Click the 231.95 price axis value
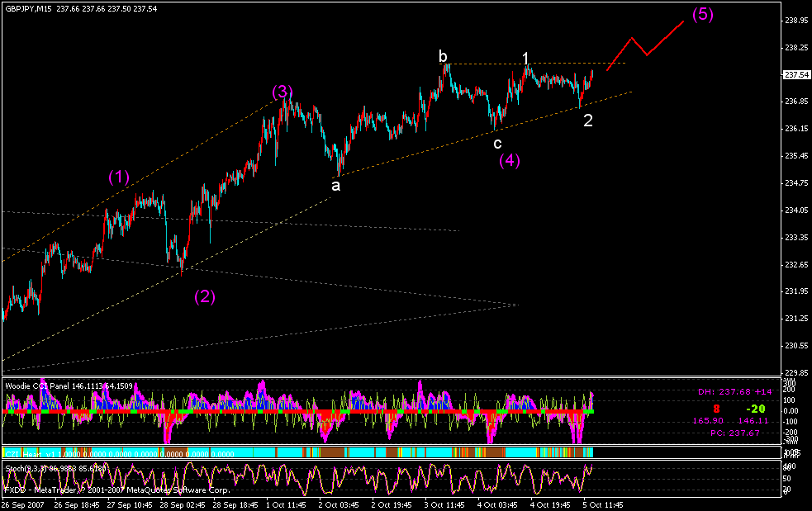 coord(796,291)
